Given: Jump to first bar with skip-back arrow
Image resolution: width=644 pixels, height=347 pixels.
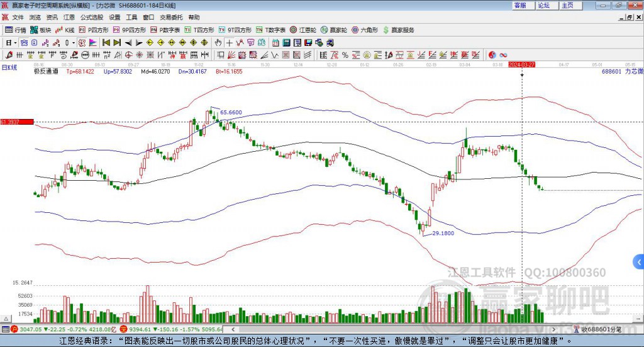Looking at the screenshot, I should tap(106, 43).
